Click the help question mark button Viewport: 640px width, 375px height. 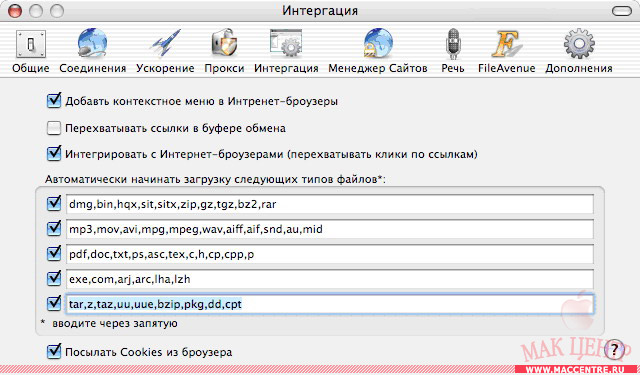click(x=614, y=350)
